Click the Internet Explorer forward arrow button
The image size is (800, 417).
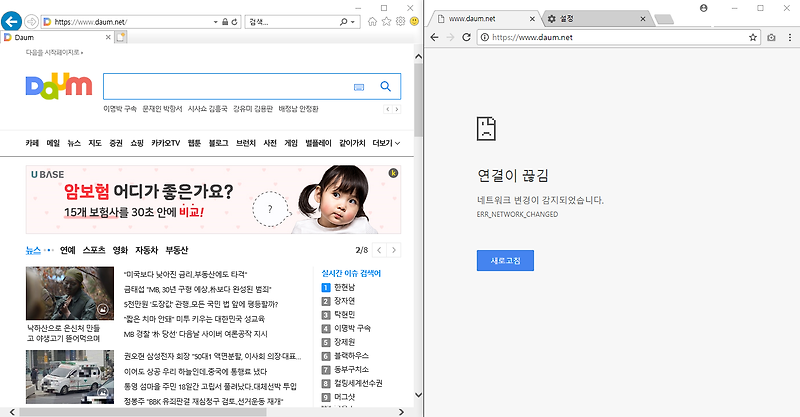click(31, 21)
